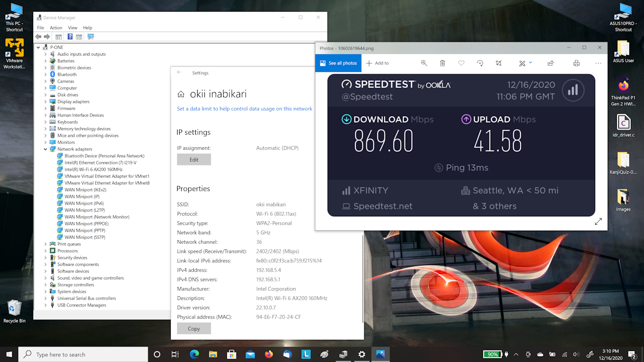Open the View menu in Device Manager
This screenshot has height=362, width=644.
[x=72, y=28]
